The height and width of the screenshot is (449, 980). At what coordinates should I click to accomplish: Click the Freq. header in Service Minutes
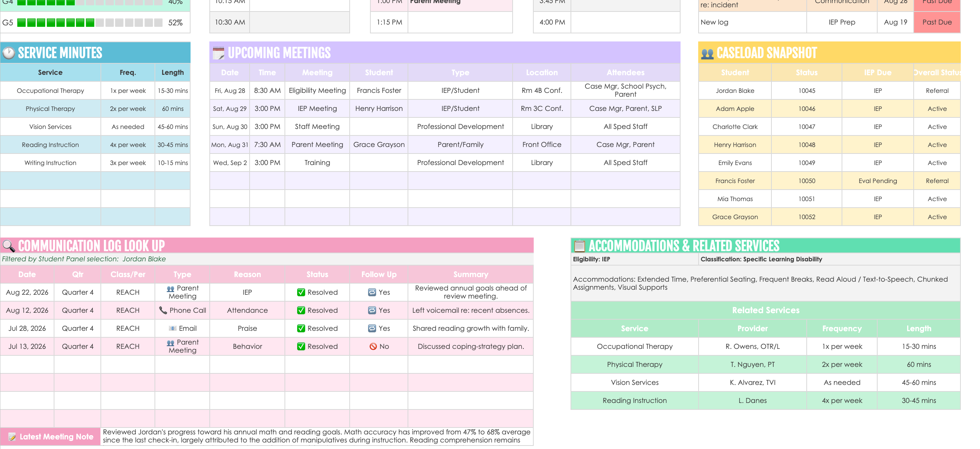pyautogui.click(x=128, y=73)
